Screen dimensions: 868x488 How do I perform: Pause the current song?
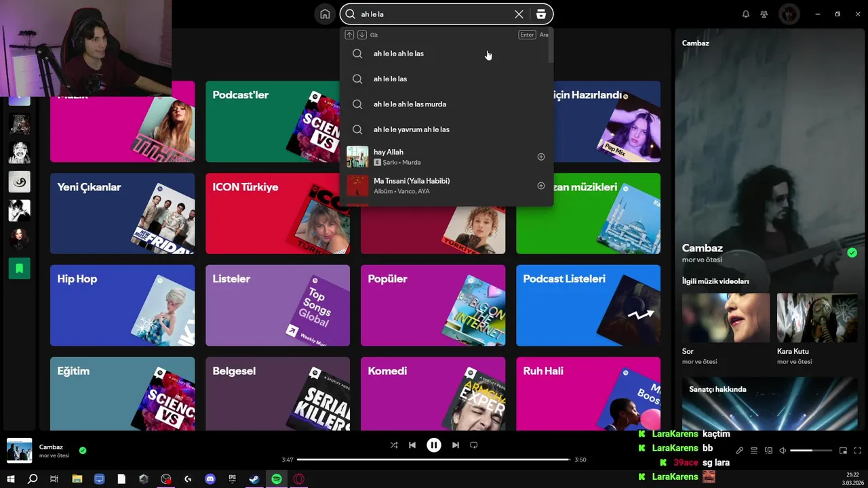[434, 445]
